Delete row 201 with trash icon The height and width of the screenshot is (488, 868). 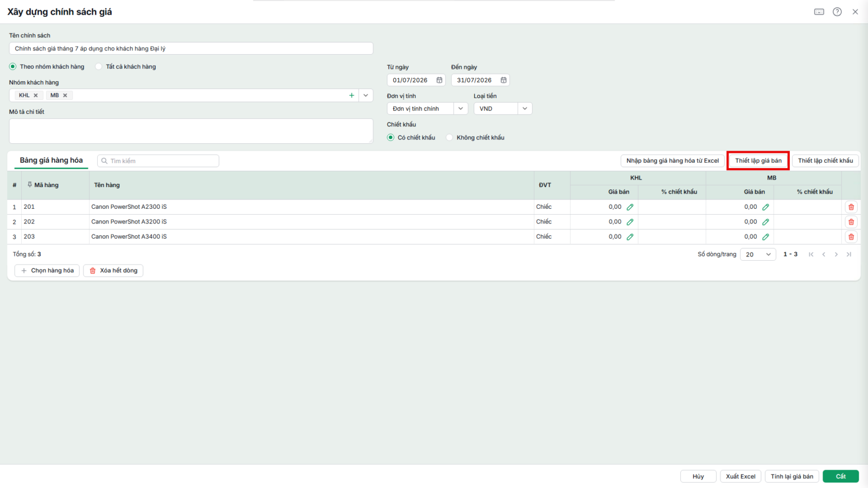851,207
